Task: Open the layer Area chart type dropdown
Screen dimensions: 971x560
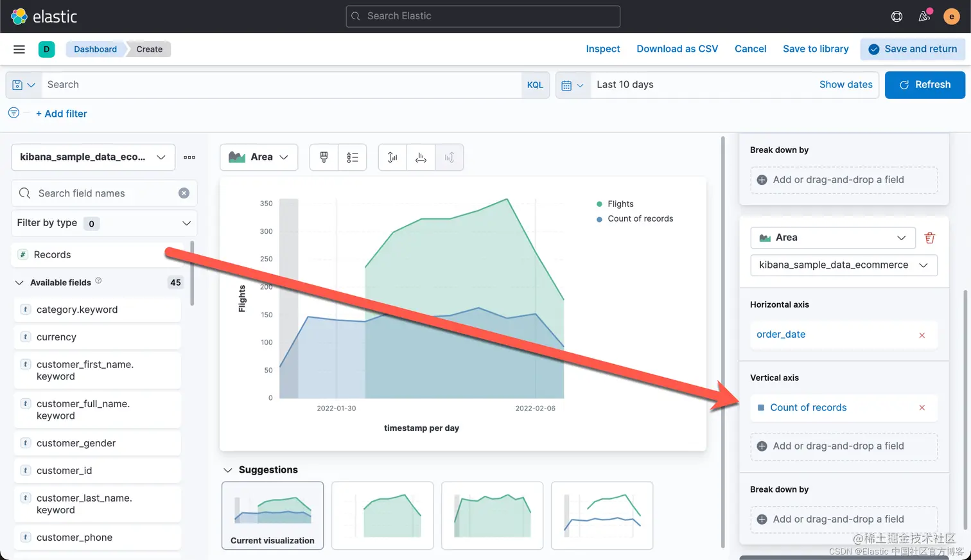Action: pyautogui.click(x=834, y=238)
